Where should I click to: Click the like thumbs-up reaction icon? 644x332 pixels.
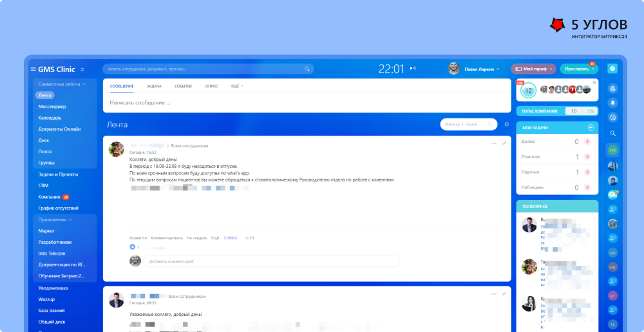point(133,246)
